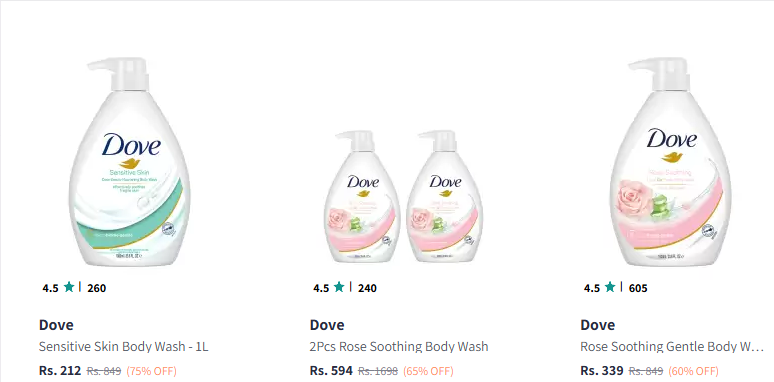Select Dove brand name above 2Pcs Rose Soothing

point(327,325)
